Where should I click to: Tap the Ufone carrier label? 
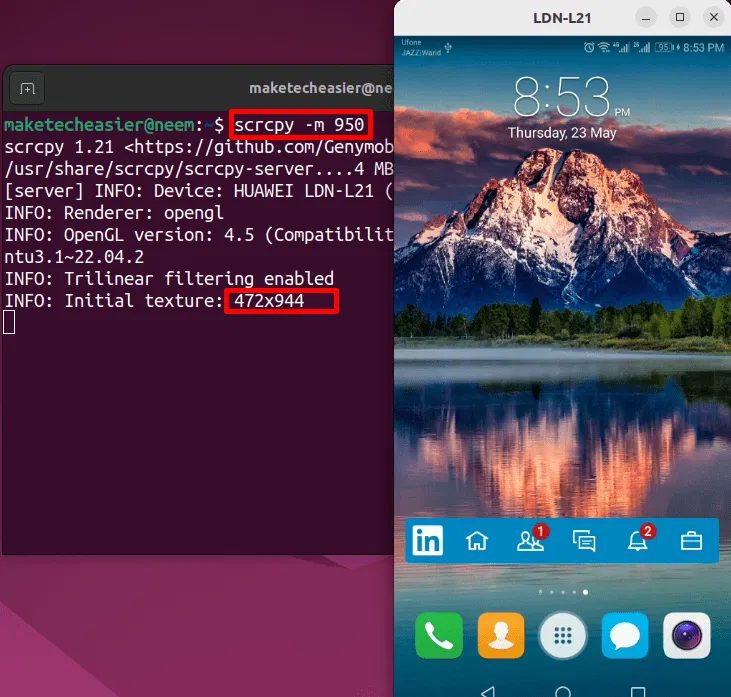[x=411, y=42]
